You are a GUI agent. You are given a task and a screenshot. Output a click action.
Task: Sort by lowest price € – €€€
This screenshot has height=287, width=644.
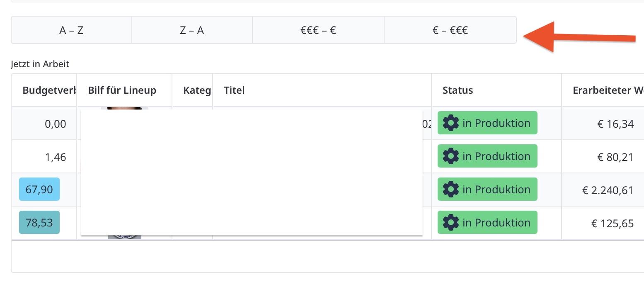click(450, 30)
